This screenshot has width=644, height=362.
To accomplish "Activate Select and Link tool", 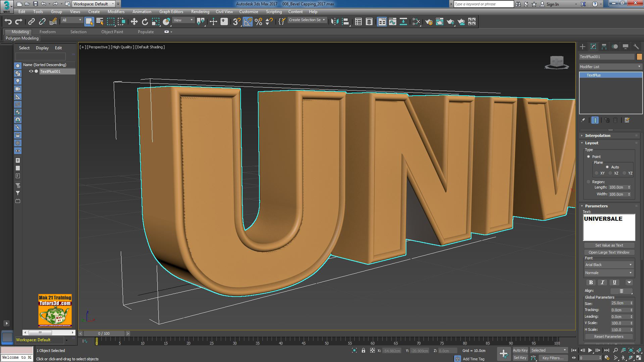I will click(x=31, y=22).
